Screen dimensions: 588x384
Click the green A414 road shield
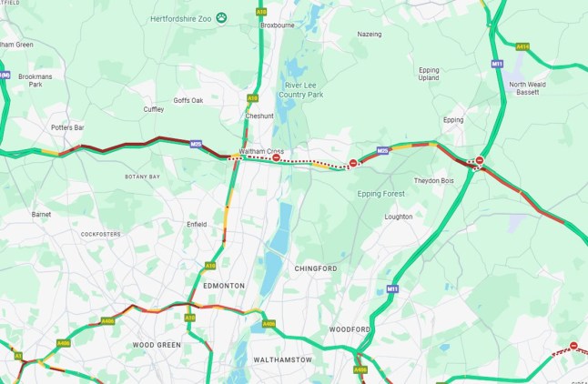coord(522,47)
